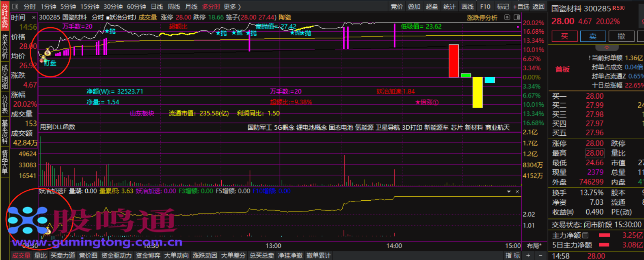Click the upload arrow icon beside 张跌停分析
The image size is (644, 260).
pos(507,17)
